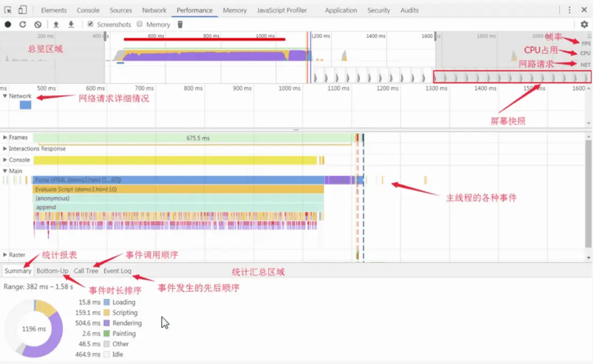Collapse the Network track details

[5, 96]
